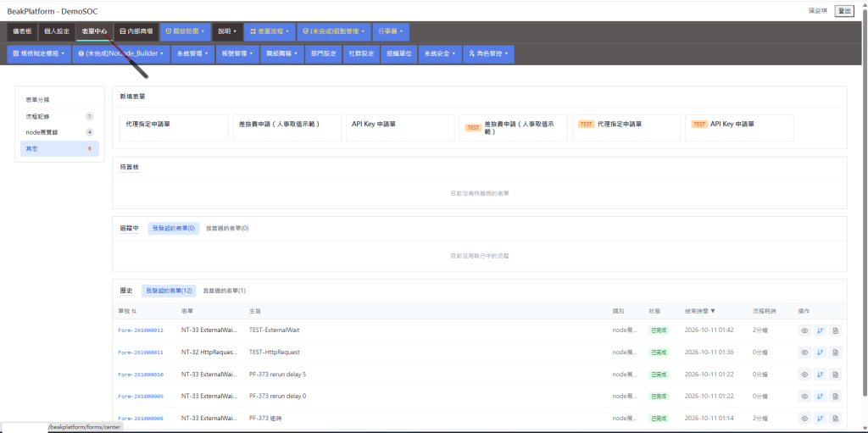Open the document icon in Form-261000011 row
Screen dimensions: 868x433
835,353
